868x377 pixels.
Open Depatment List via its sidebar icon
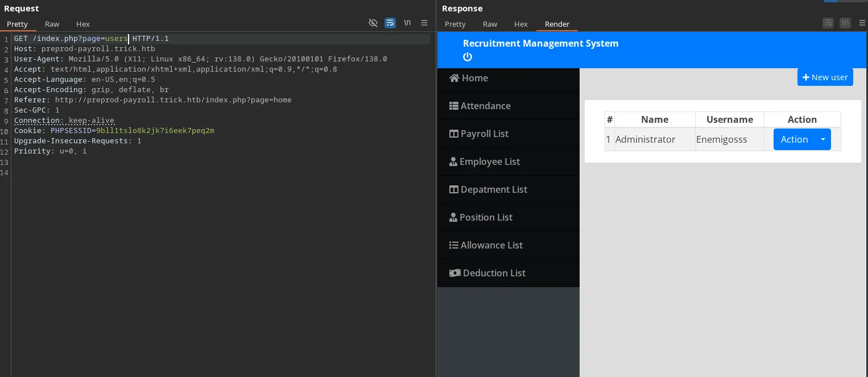[x=454, y=189]
